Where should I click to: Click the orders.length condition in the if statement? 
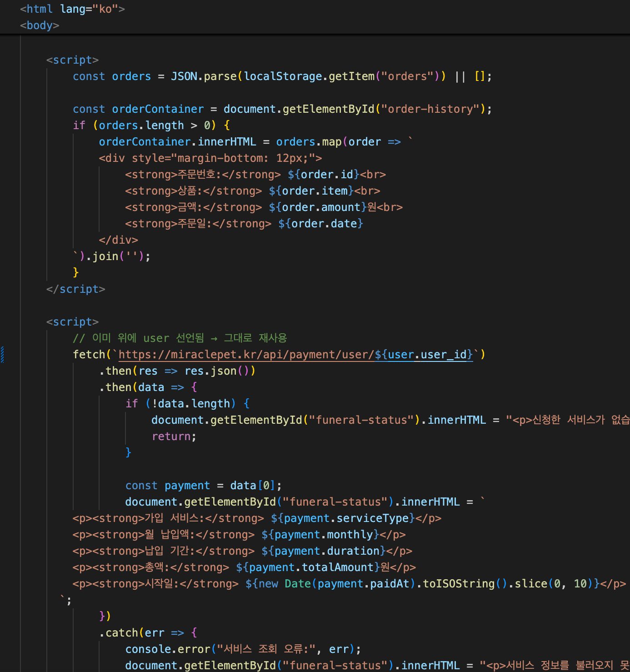pyautogui.click(x=141, y=125)
